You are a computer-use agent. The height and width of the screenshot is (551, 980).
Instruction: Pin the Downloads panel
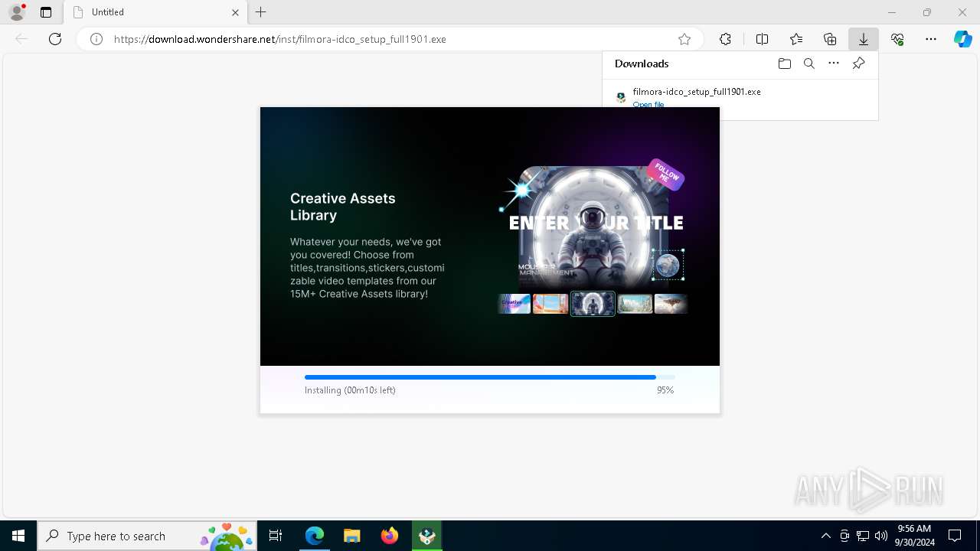(858, 64)
